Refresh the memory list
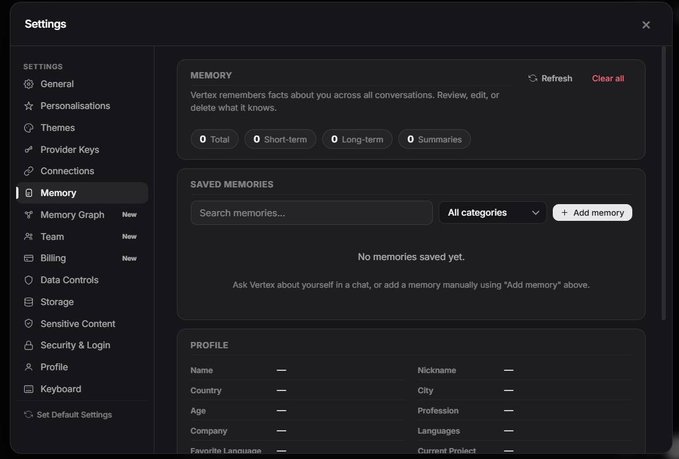679x459 pixels. point(550,78)
